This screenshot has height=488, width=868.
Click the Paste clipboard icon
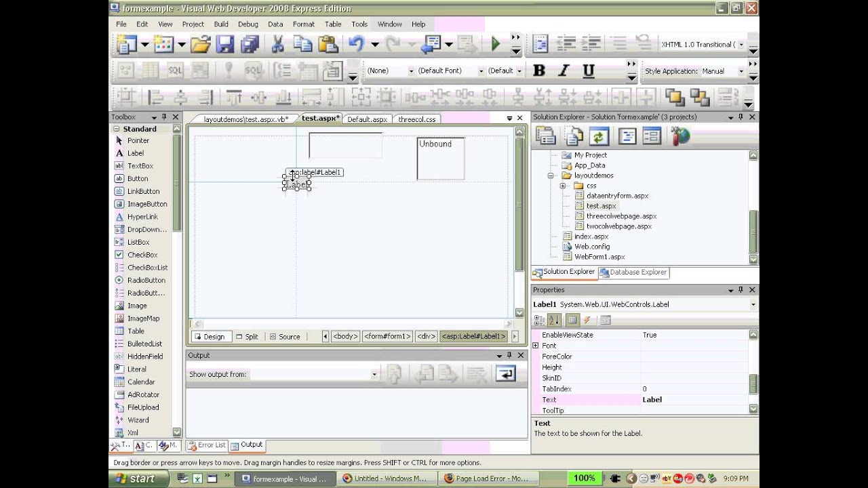coord(328,45)
